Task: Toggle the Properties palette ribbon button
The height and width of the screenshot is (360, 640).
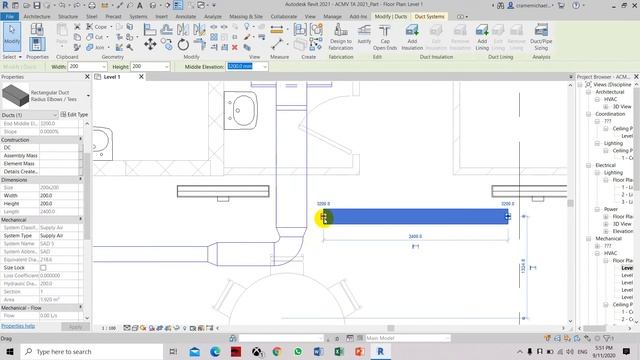Action: pyautogui.click(x=37, y=44)
